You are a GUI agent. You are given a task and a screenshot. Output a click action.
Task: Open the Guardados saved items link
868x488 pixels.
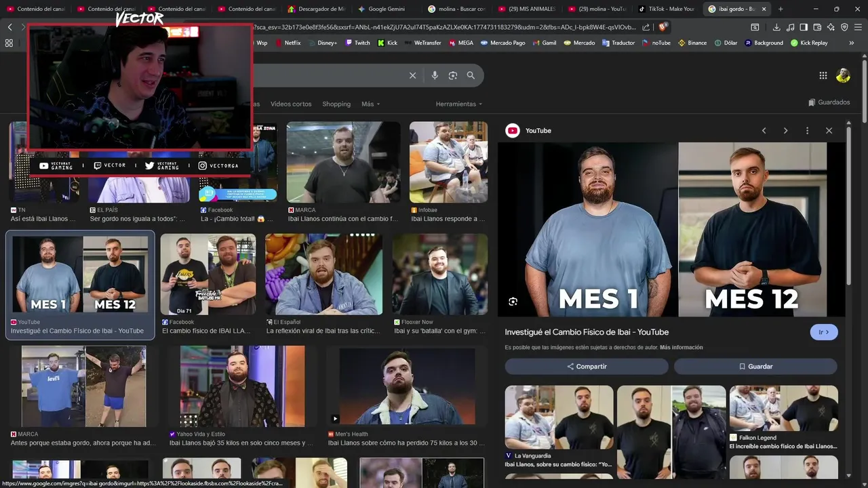tap(829, 102)
